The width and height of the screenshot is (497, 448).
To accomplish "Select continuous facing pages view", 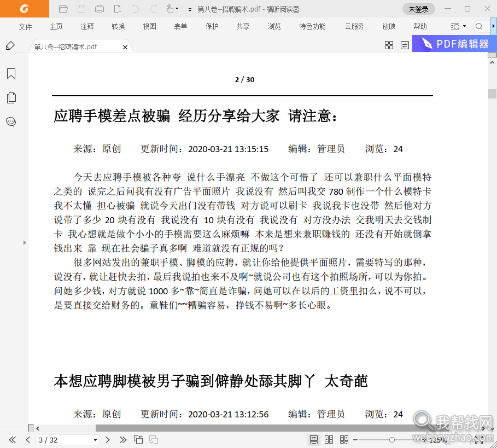I will coord(344,440).
